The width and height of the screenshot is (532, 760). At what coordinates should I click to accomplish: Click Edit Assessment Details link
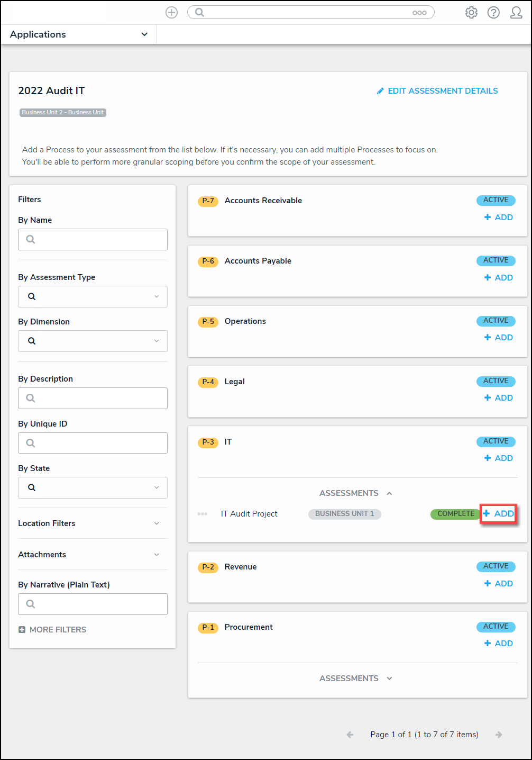pyautogui.click(x=437, y=91)
